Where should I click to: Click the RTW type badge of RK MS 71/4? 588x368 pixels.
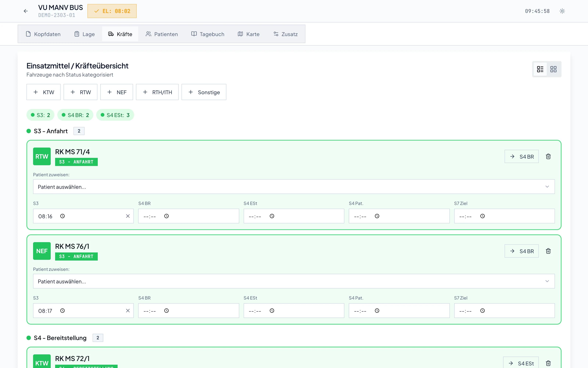(x=42, y=157)
